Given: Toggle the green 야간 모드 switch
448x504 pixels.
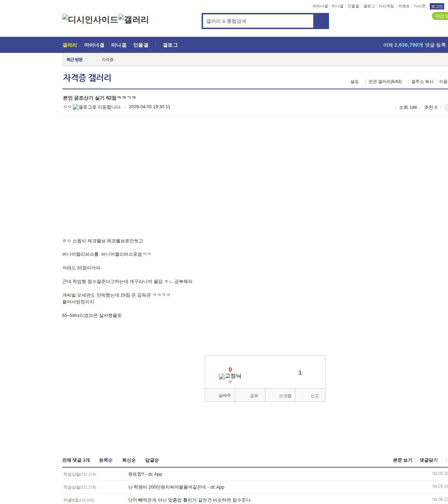Looking at the screenshot, I should [440, 16].
